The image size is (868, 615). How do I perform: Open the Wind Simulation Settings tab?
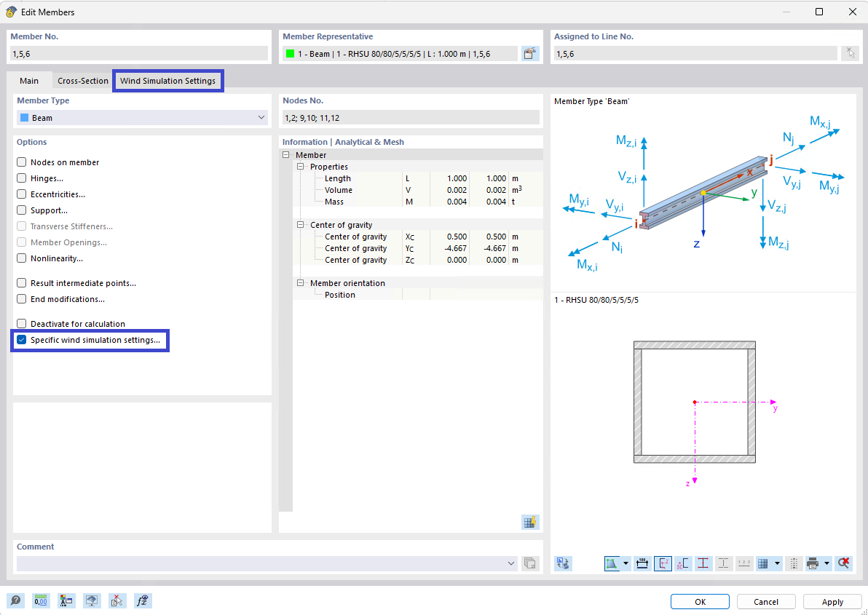[x=167, y=80]
